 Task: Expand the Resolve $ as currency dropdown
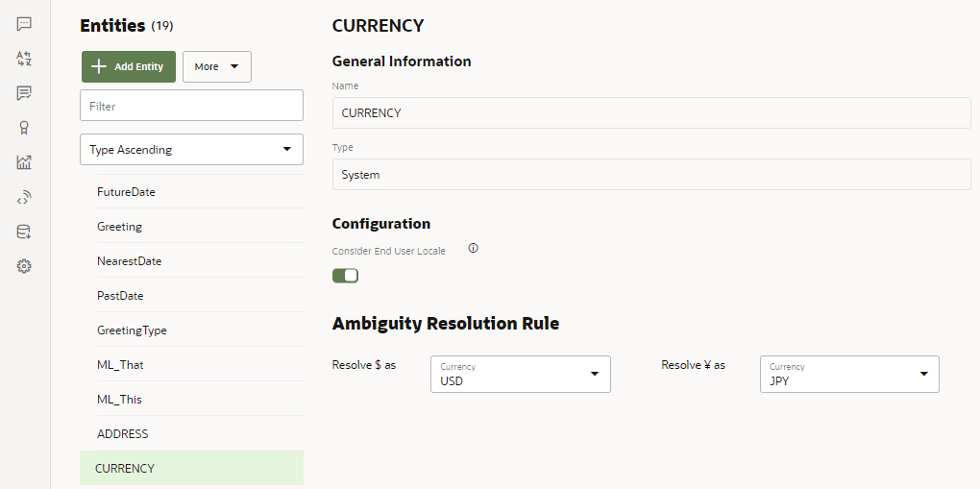tap(521, 374)
